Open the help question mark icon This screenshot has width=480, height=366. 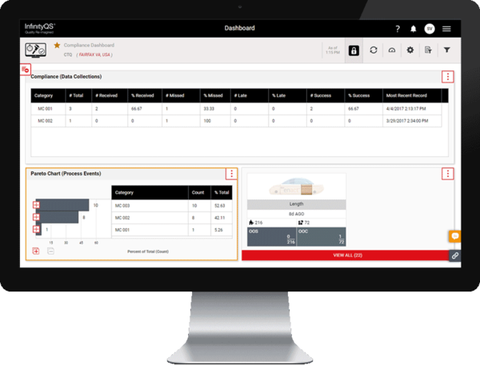[x=397, y=29]
